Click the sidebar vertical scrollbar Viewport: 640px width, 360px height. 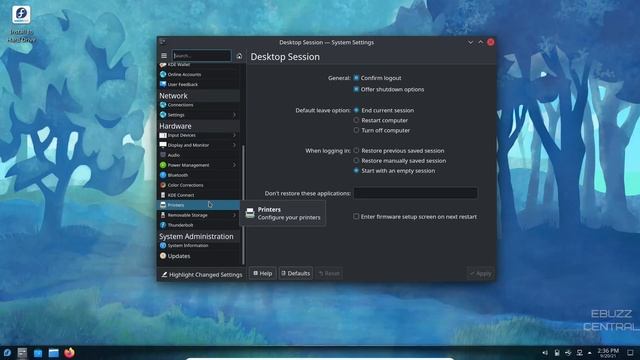coord(244,204)
